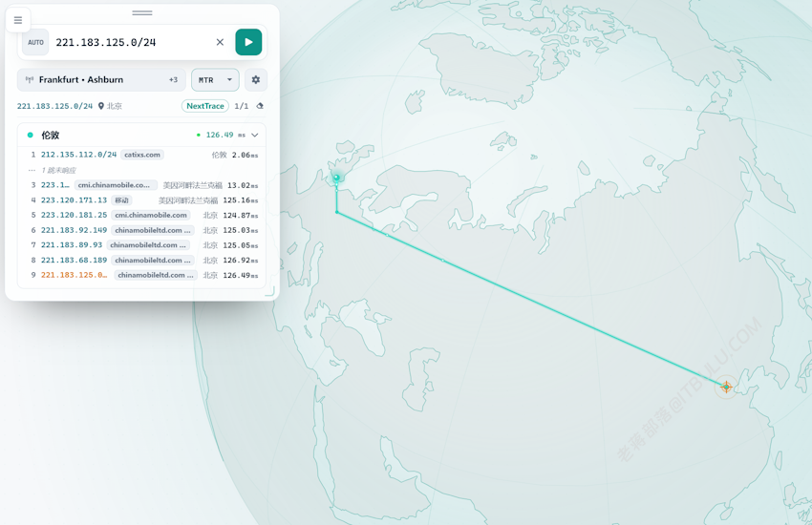812x525 pixels.
Task: Select hop 3 IP 223.1…
Action: [54, 184]
